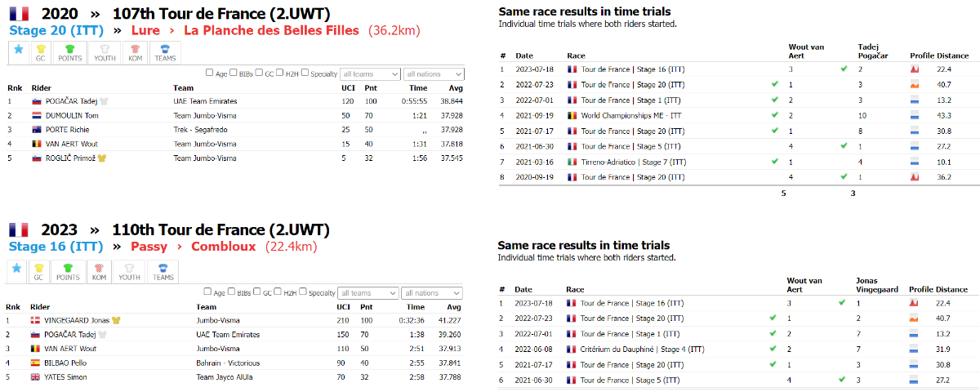Open the "all nations" dropdown for 2023 stage

(x=433, y=293)
